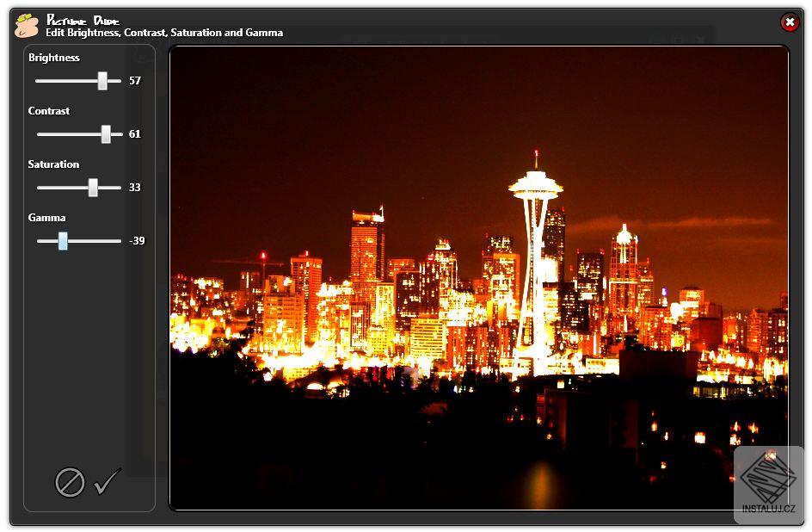Click the Brightness value 57

(x=135, y=81)
